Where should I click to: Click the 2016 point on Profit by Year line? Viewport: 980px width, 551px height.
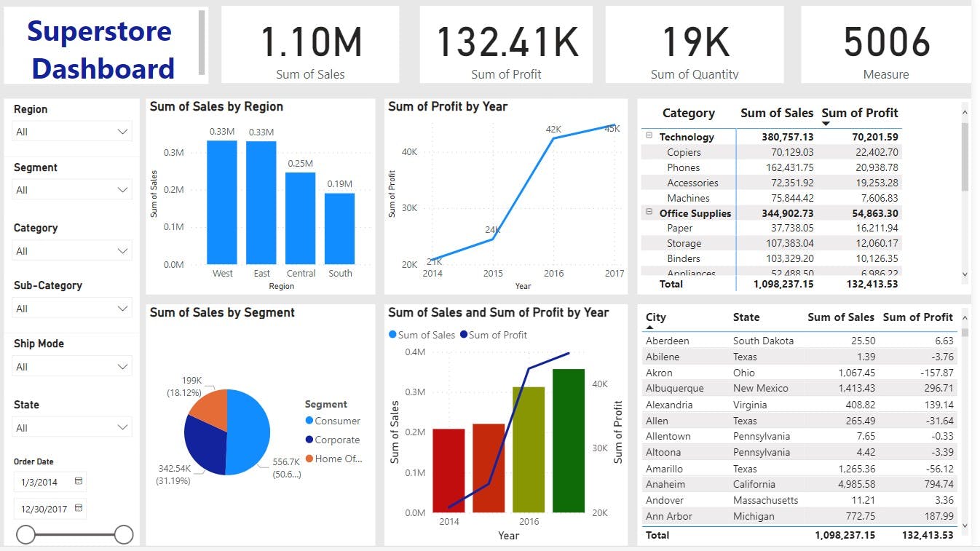click(553, 138)
